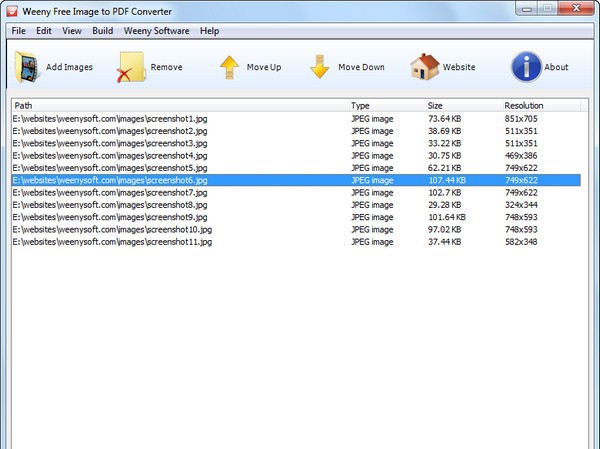The image size is (600, 449).
Task: Select the screenshot7.jpg row
Action: click(x=296, y=192)
